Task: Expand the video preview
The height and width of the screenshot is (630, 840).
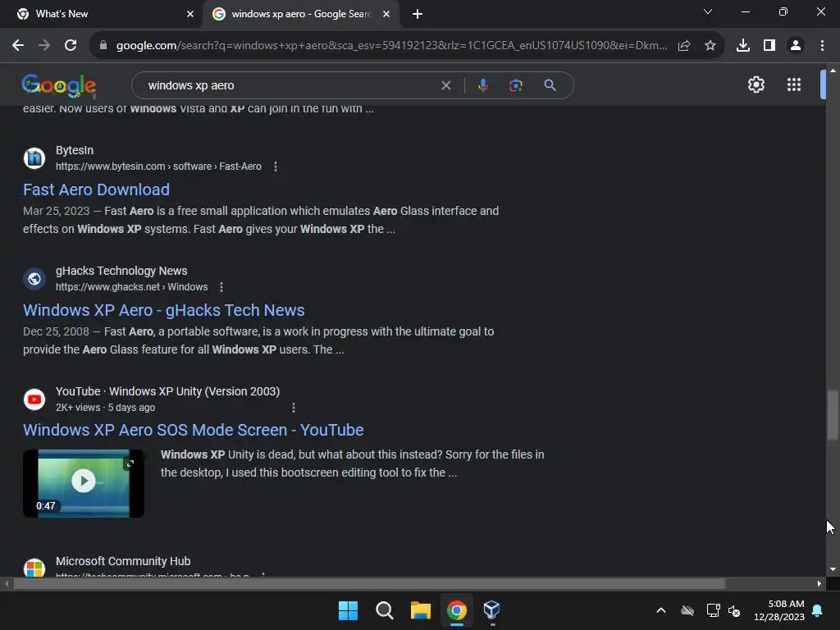Action: 129,464
